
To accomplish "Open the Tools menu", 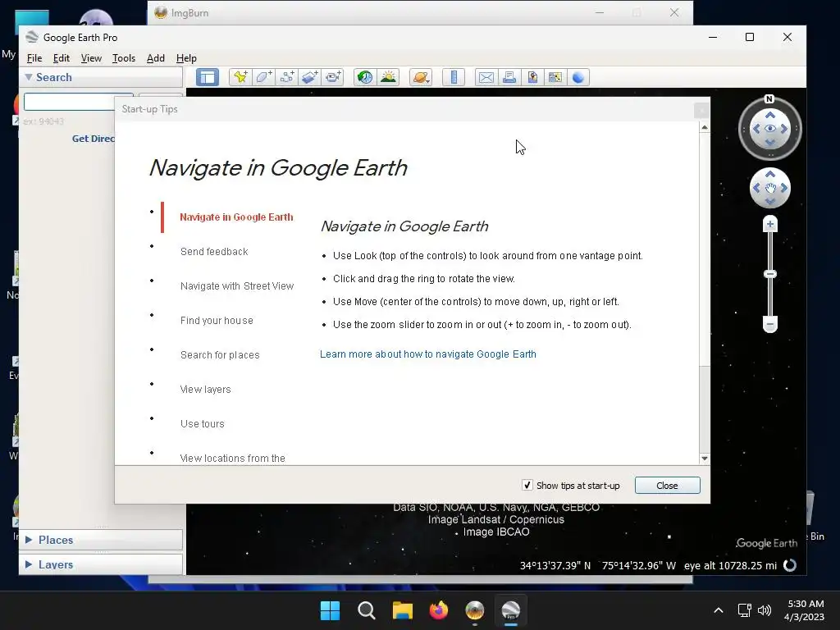I will (124, 58).
